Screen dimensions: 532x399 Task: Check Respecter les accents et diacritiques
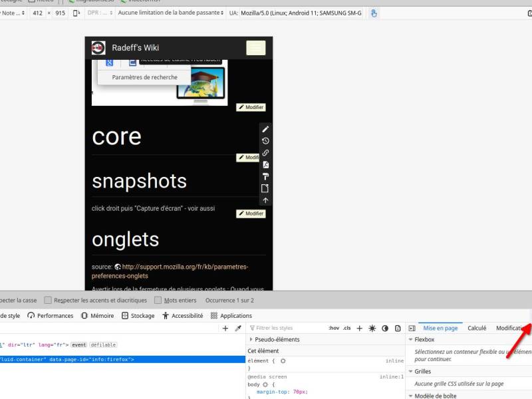(x=48, y=301)
